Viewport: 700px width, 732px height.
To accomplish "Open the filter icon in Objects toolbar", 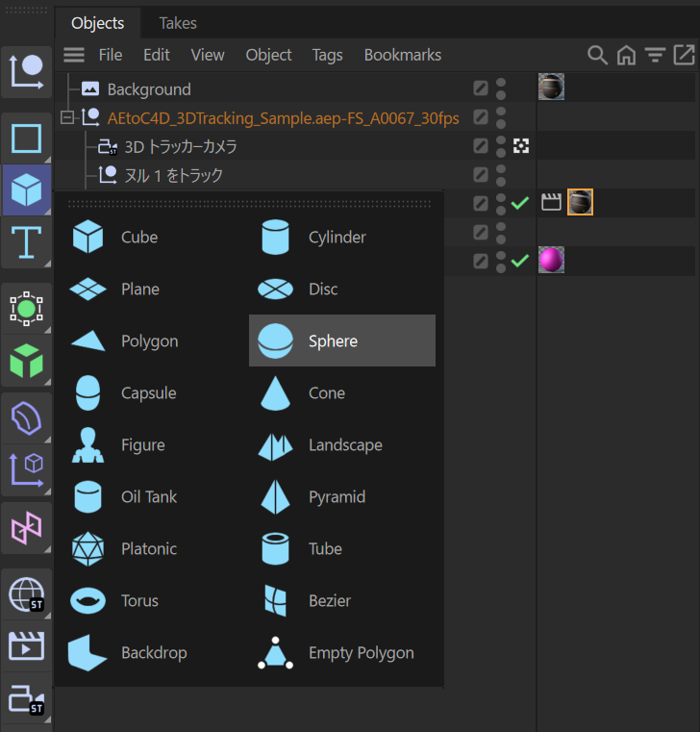I will [x=655, y=55].
